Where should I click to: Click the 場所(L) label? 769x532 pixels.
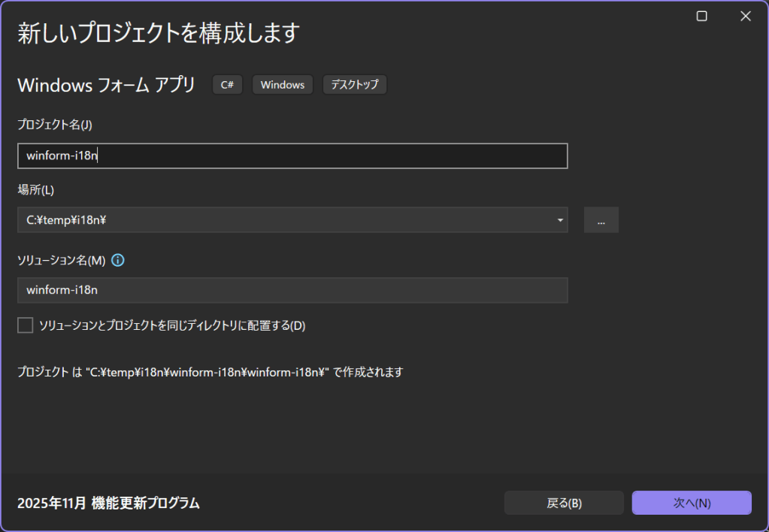click(x=35, y=189)
